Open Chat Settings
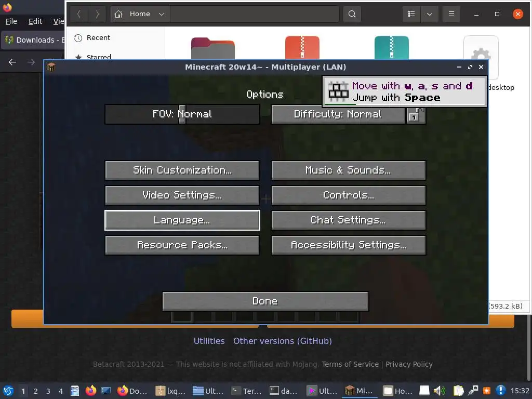 tap(349, 220)
